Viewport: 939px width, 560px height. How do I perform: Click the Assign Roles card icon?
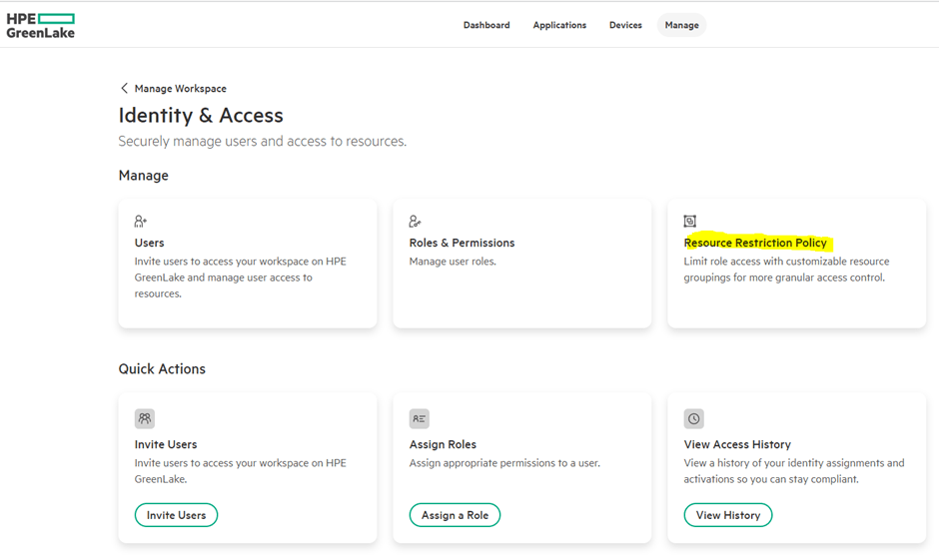[419, 418]
